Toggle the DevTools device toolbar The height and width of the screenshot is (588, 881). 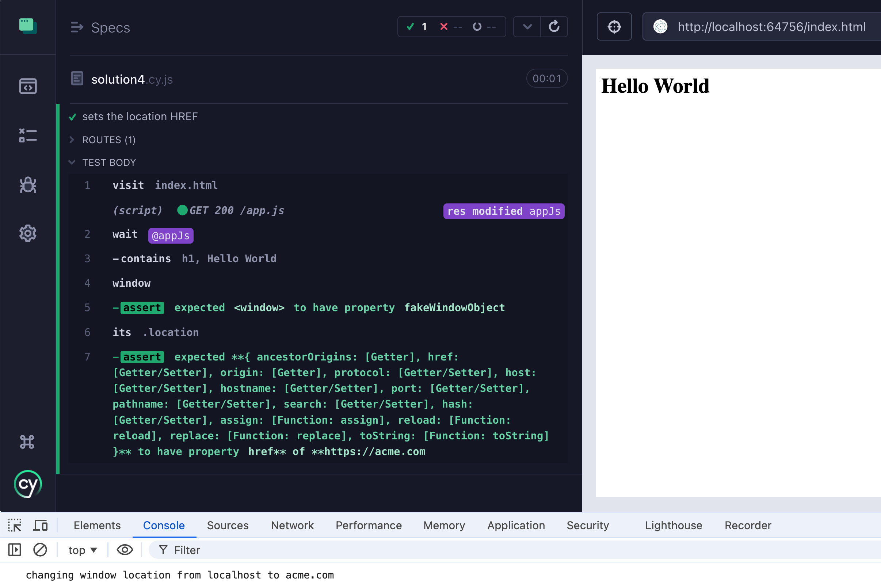click(41, 526)
